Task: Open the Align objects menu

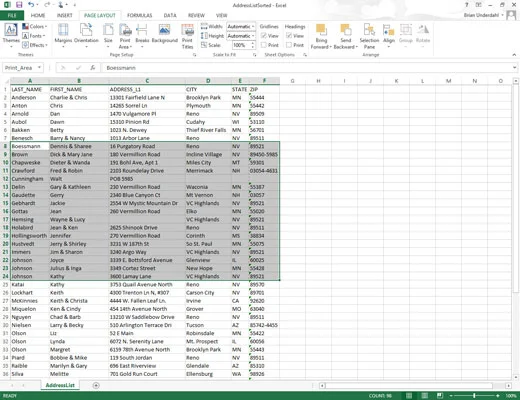Action: point(389,36)
